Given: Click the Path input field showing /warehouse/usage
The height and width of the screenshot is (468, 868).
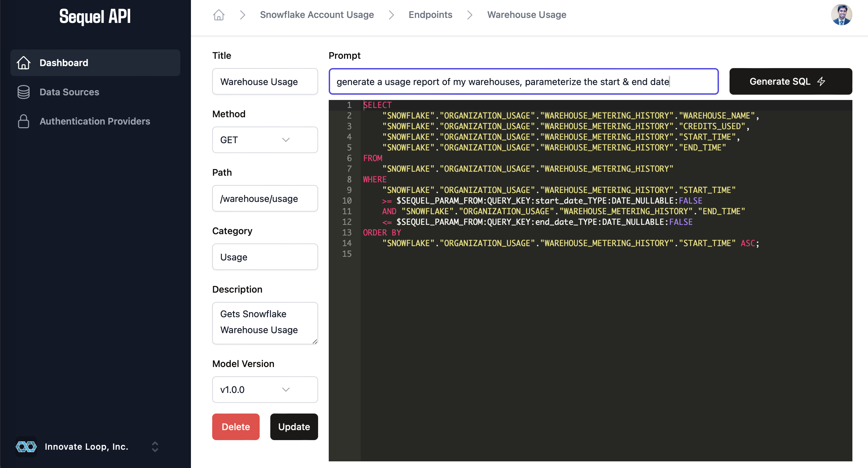Looking at the screenshot, I should 266,199.
